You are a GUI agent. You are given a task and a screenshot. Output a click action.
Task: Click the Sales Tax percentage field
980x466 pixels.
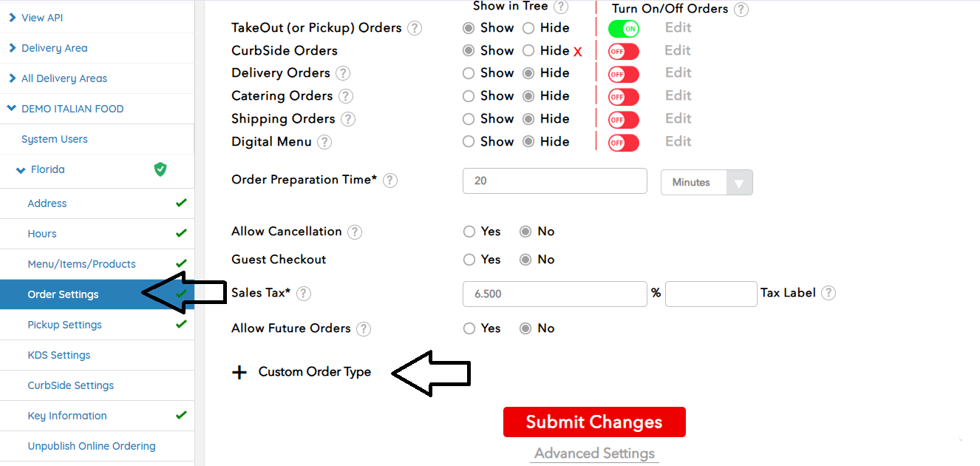click(x=554, y=294)
